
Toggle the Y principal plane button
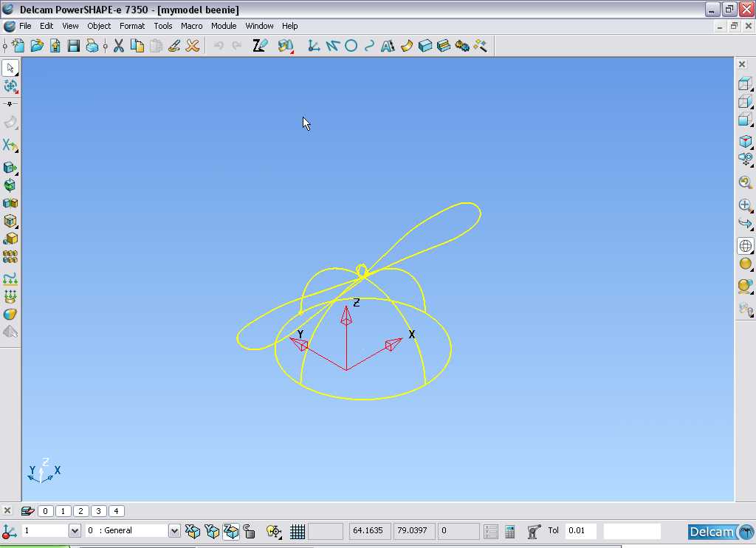click(212, 531)
